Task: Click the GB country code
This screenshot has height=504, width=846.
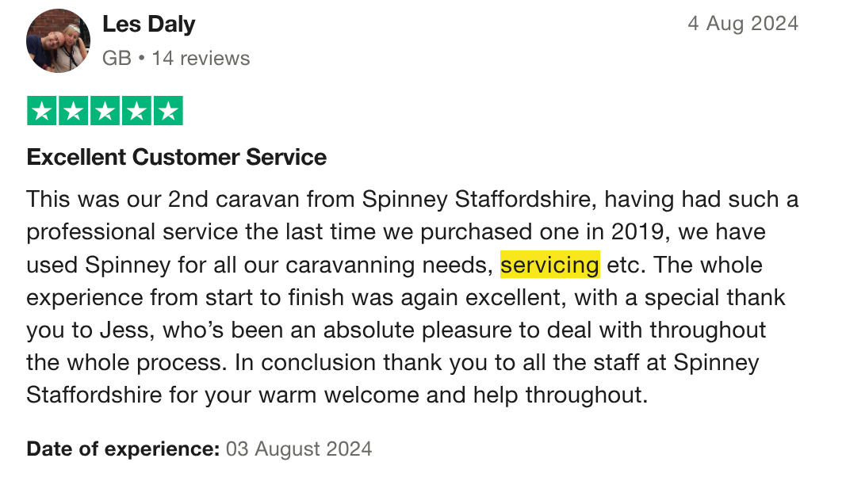Action: (x=117, y=59)
